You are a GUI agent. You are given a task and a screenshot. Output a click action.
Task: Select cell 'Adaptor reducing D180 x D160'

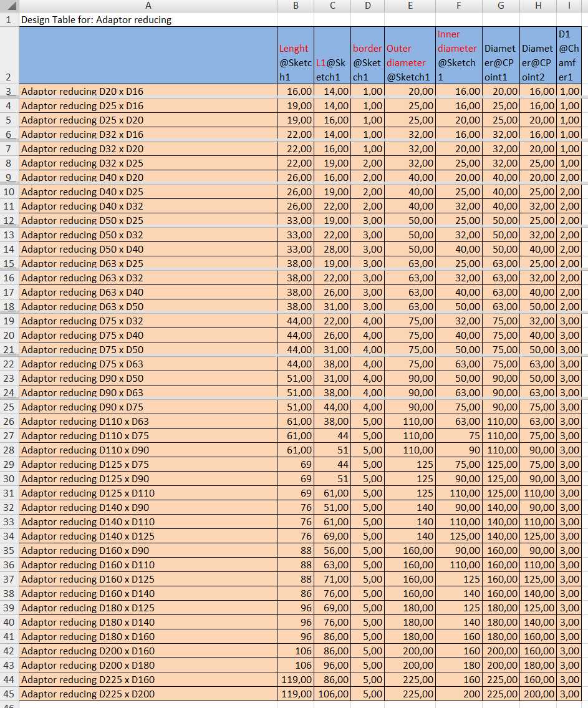[148, 637]
